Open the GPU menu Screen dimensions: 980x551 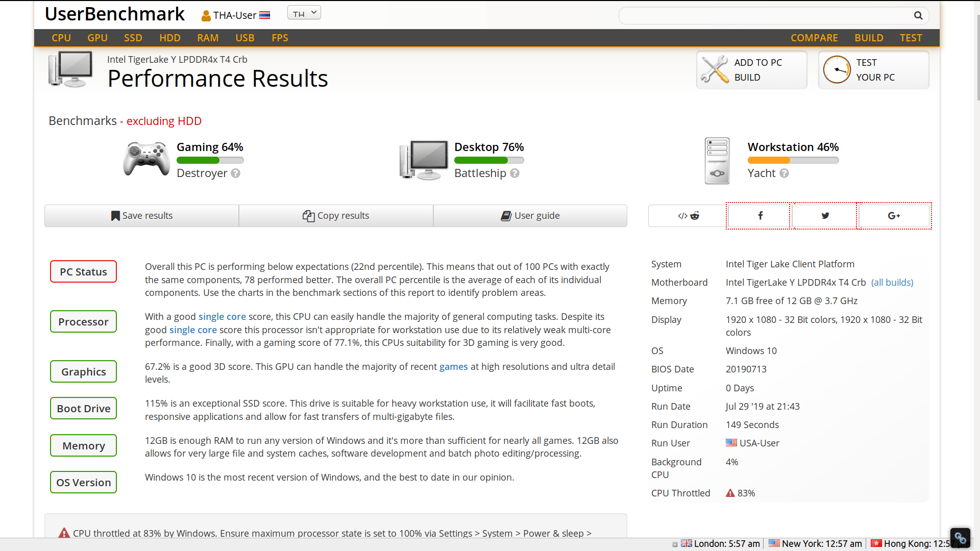pyautogui.click(x=97, y=38)
